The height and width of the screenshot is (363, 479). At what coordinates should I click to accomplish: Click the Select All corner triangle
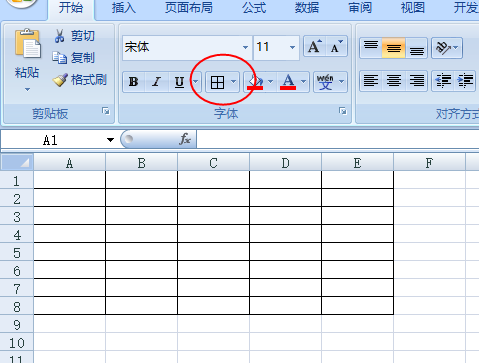(x=17, y=162)
